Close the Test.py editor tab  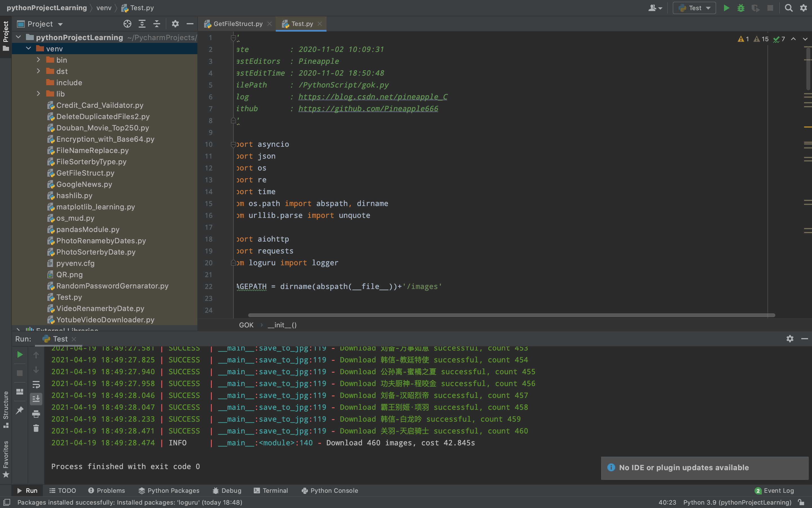320,24
